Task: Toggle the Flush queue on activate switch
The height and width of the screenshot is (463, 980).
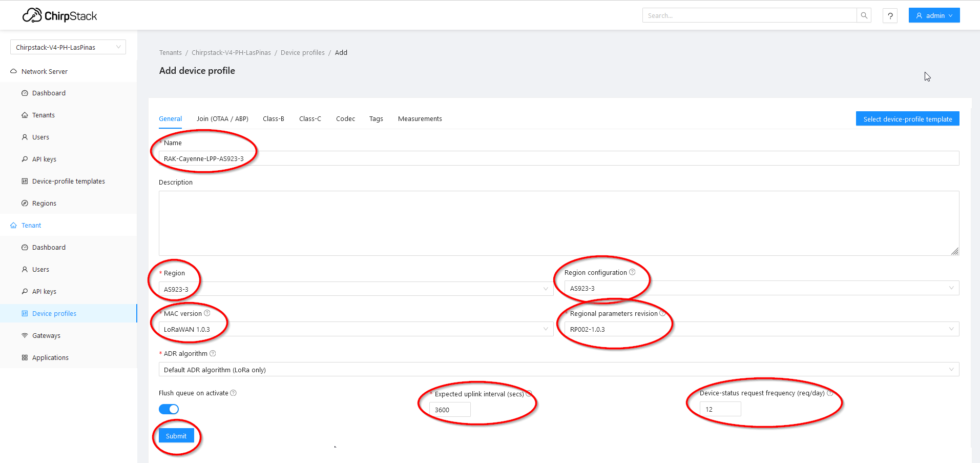Action: click(x=169, y=409)
